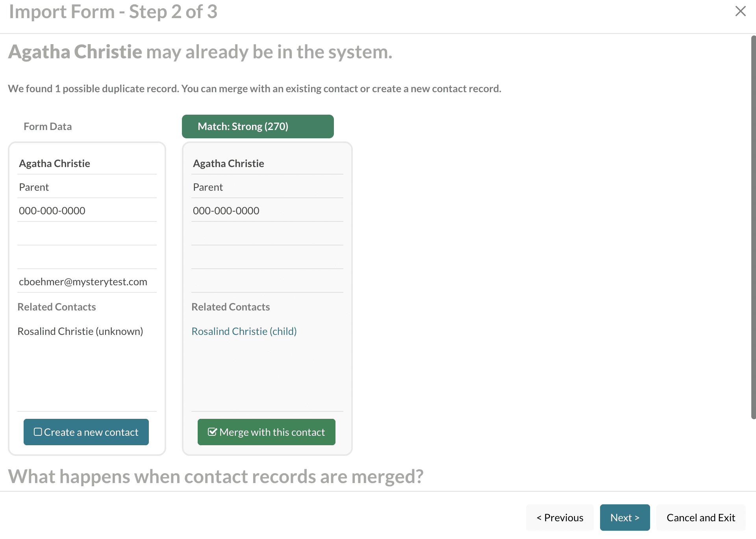This screenshot has width=756, height=539.
Task: Go back with < Previous button
Action: [560, 517]
